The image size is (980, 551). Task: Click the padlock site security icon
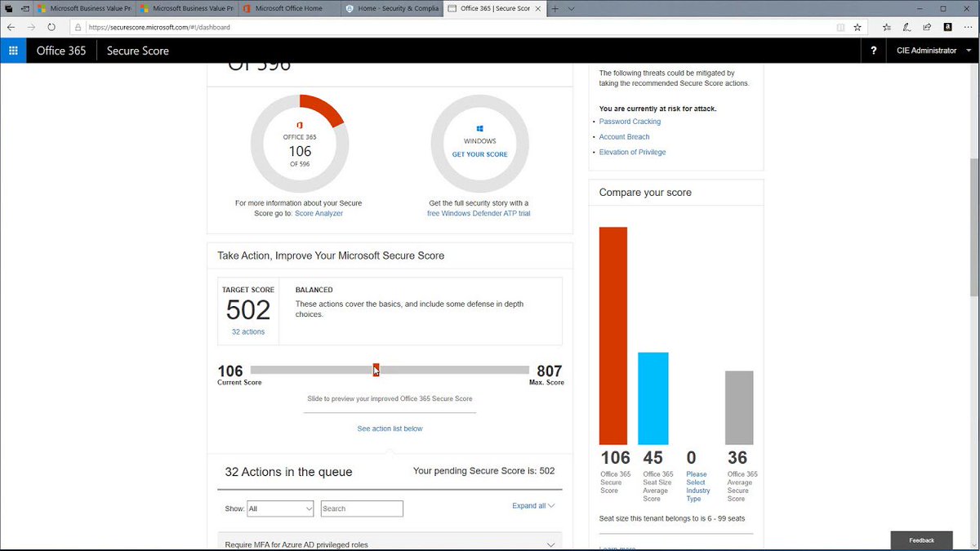[78, 27]
